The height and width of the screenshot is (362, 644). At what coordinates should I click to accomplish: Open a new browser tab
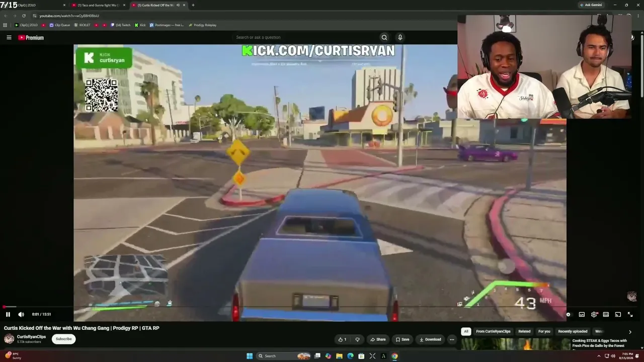193,5
